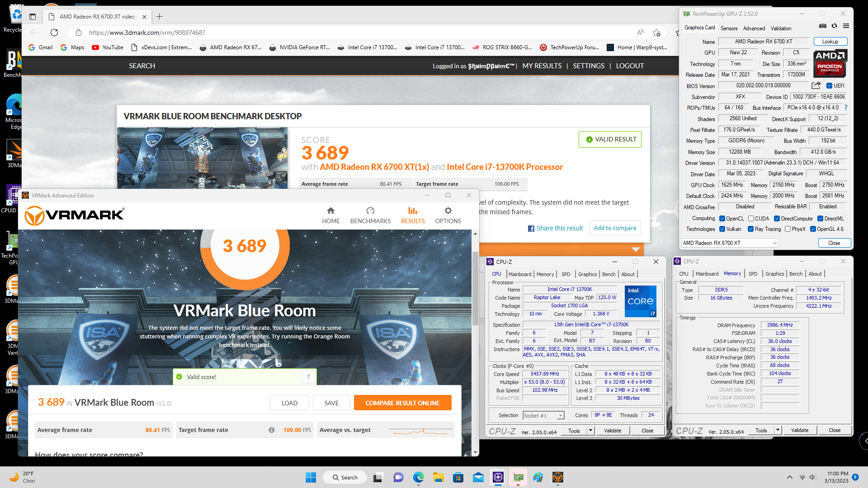Open VRMark HOME section
This screenshot has height=488, width=868.
(x=330, y=216)
